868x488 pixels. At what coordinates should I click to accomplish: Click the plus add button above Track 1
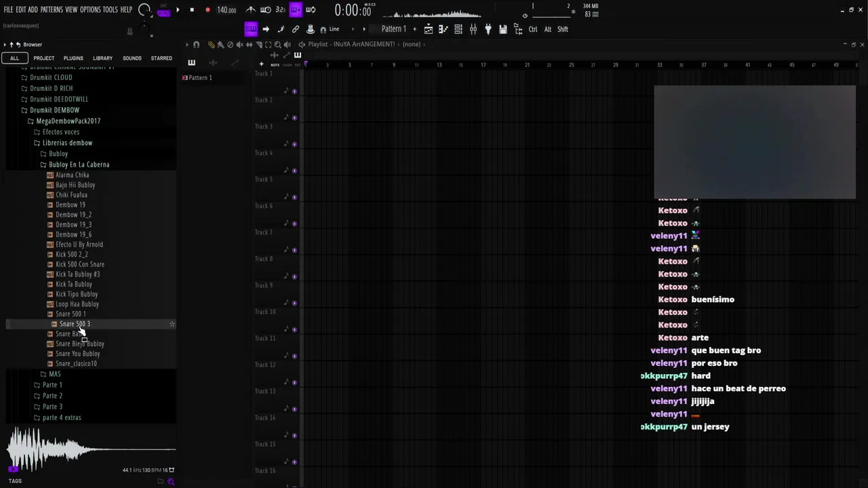tap(261, 64)
